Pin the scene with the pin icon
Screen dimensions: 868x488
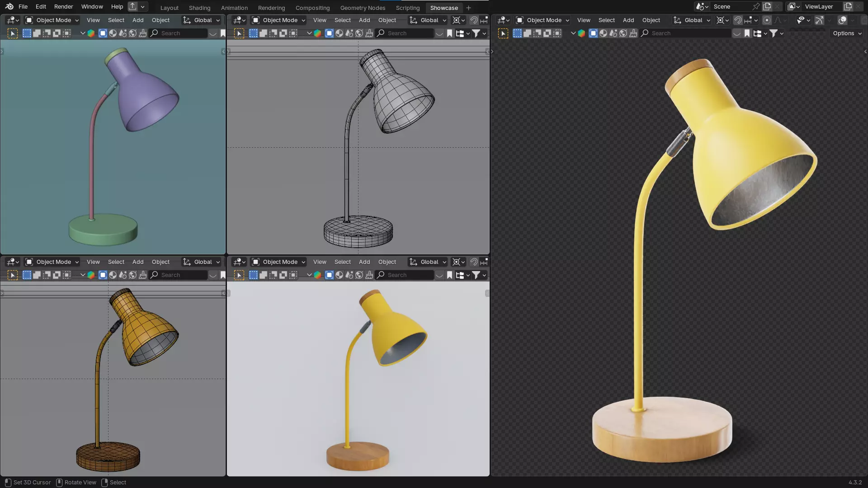coord(756,6)
